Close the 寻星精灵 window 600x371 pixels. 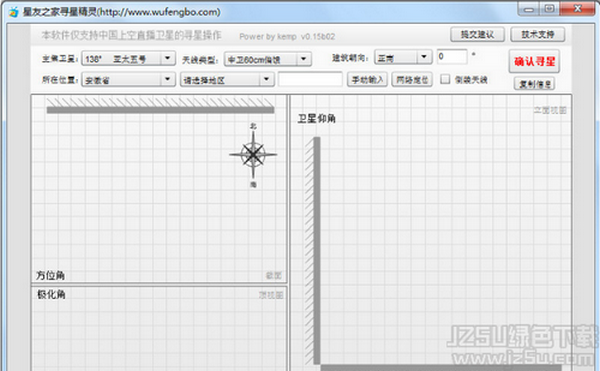(577, 9)
